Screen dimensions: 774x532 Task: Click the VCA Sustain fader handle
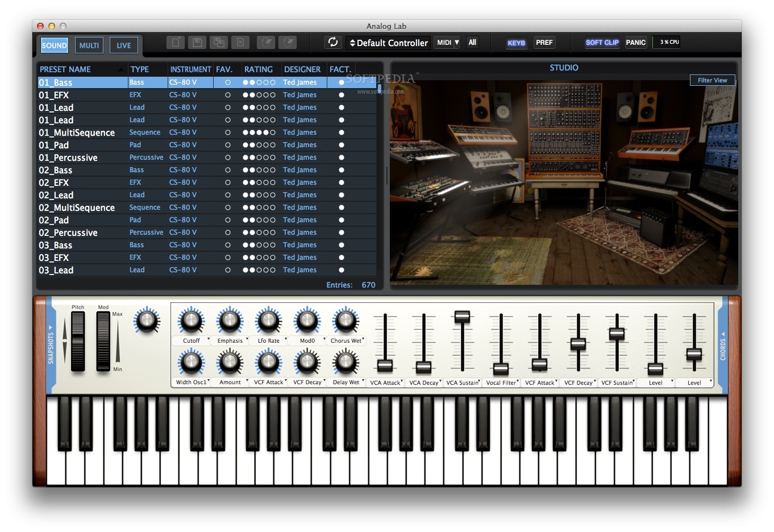pos(462,317)
